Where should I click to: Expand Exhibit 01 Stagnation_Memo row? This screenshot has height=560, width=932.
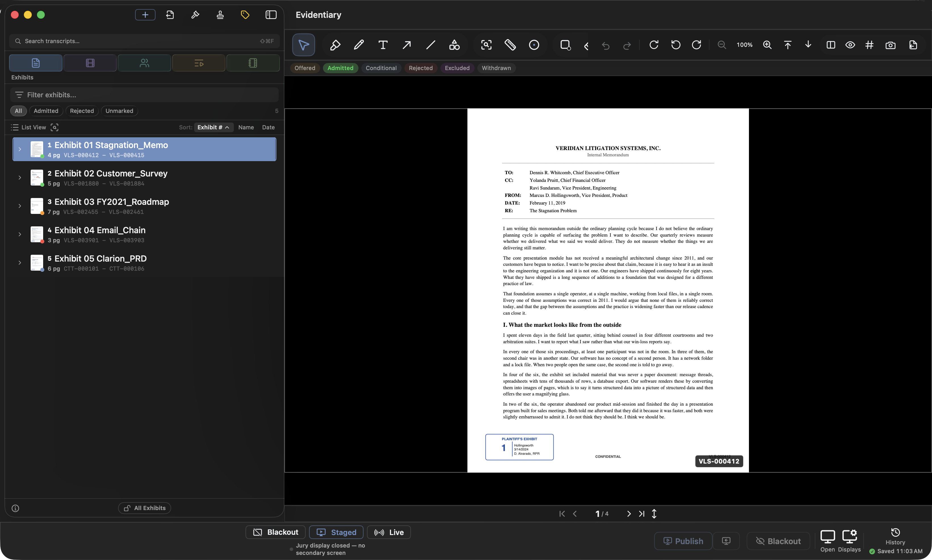pos(20,150)
